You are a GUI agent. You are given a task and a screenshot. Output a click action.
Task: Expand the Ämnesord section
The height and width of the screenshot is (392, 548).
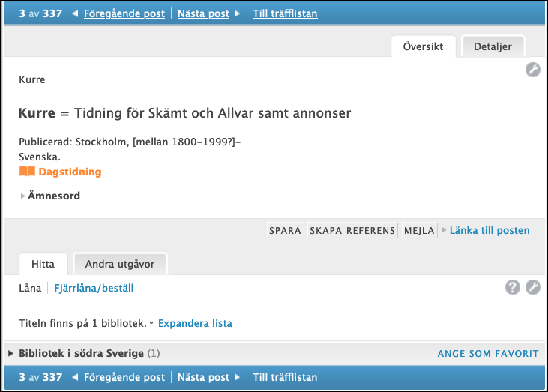pyautogui.click(x=50, y=196)
